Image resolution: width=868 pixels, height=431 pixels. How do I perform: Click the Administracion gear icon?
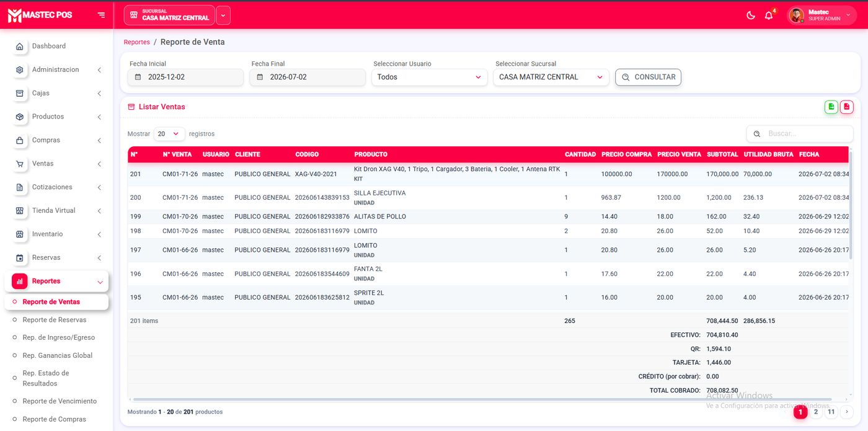pyautogui.click(x=20, y=70)
